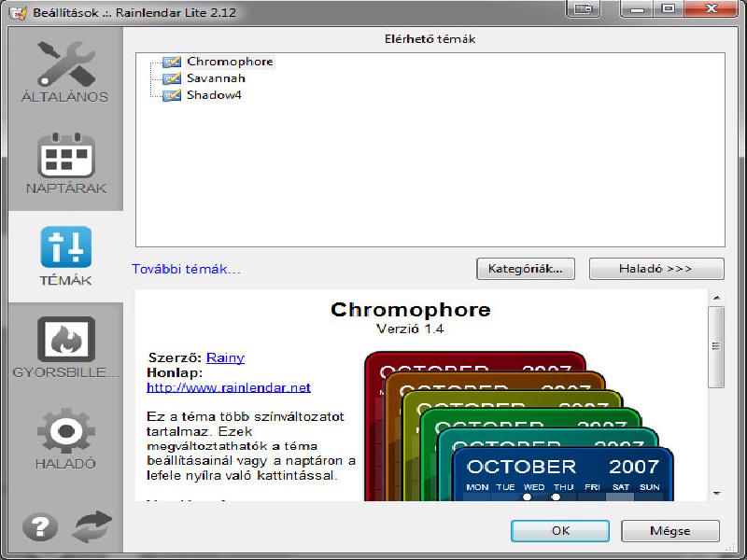
Task: Open the Általános settings section
Action: tap(65, 73)
